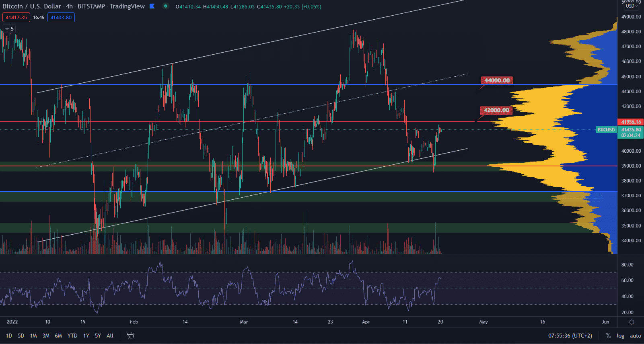Click the red sell price 41417.35 button
Viewport: 644px width, 344px height.
click(16, 17)
